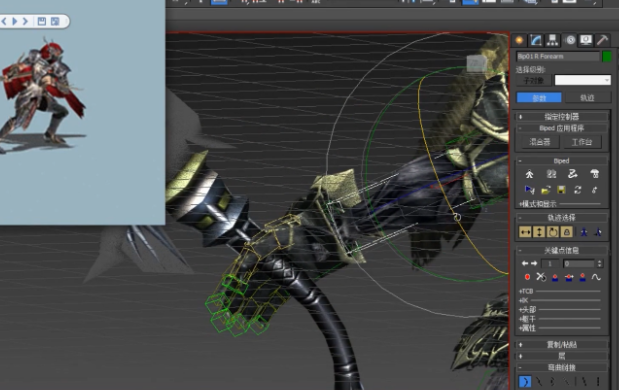Go to the previous key arrow
Image resolution: width=619 pixels, height=390 pixels.
pyautogui.click(x=525, y=263)
